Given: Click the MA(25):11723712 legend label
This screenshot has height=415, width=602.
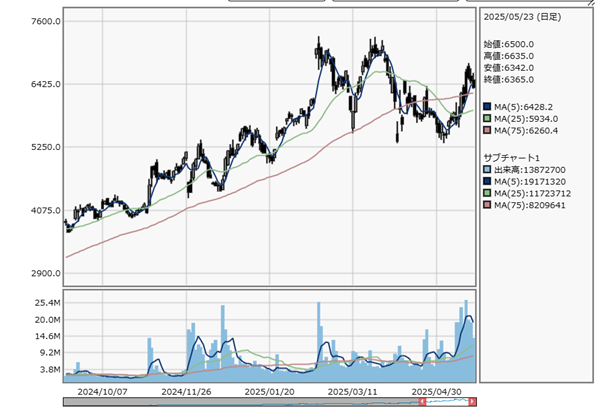Looking at the screenshot, I should coord(533,193).
